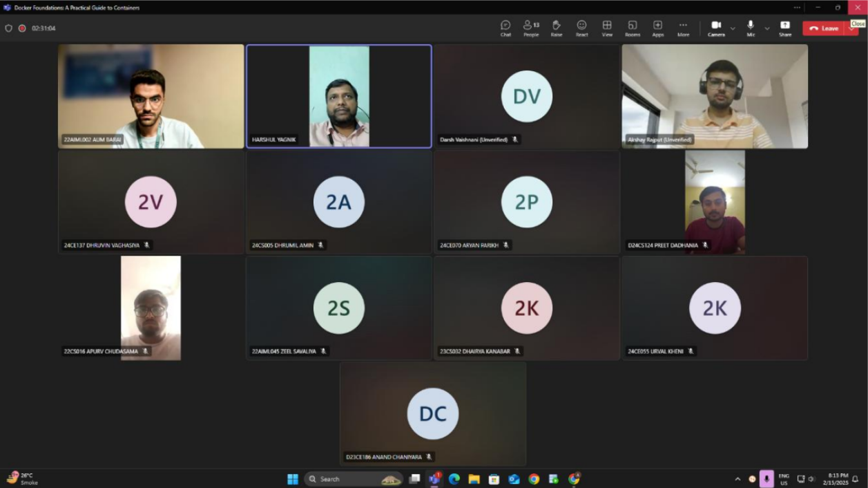
Task: Click the 2K avatar of Urval Kheni
Action: 715,308
